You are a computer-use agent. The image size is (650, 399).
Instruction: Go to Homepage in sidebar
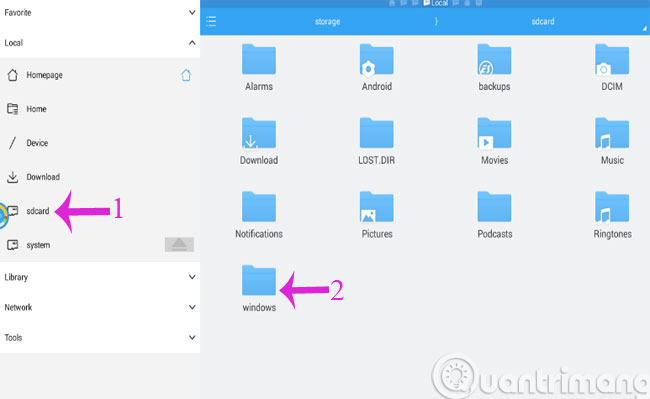(100, 75)
